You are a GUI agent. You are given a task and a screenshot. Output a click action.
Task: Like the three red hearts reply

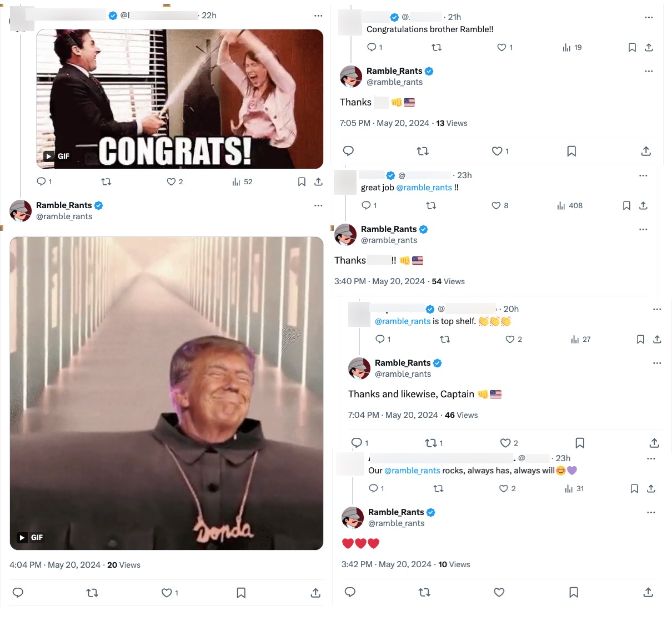pyautogui.click(x=498, y=592)
